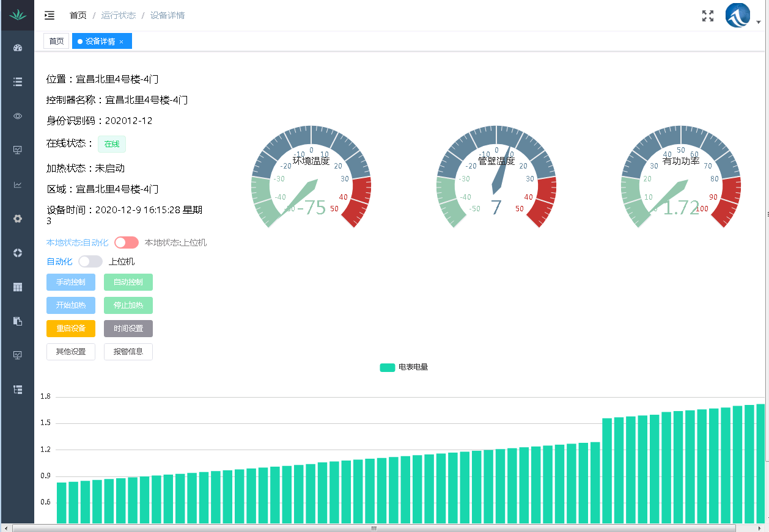Click the 电表电量 legend color swatch

coord(387,368)
